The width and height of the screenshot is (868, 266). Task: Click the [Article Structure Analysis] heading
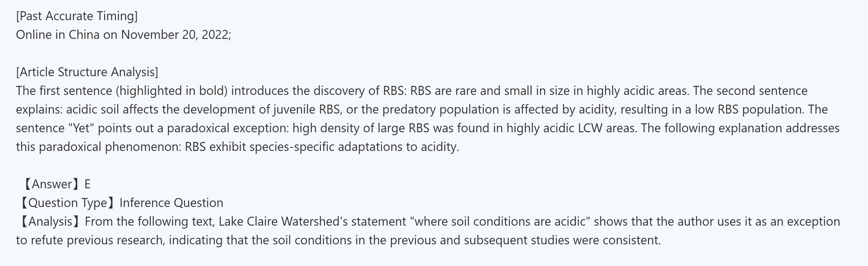pos(87,72)
